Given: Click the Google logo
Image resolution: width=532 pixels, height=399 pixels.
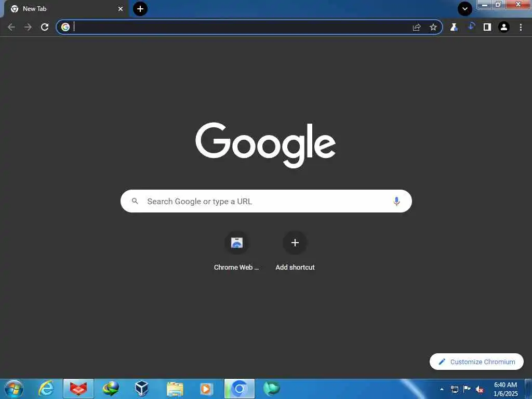Looking at the screenshot, I should 265,145.
